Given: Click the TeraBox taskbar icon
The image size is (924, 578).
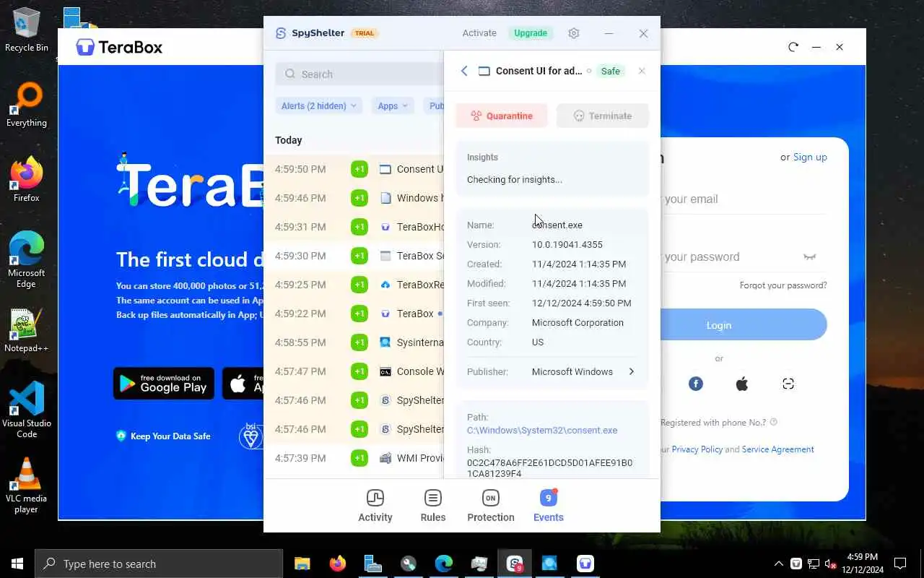Looking at the screenshot, I should point(585,564).
